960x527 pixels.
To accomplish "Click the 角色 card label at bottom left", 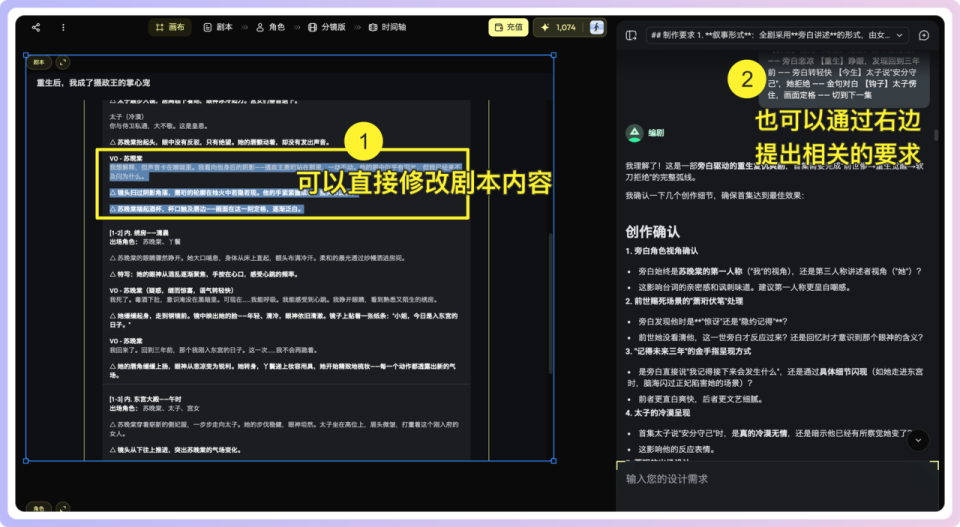I will coord(39,508).
